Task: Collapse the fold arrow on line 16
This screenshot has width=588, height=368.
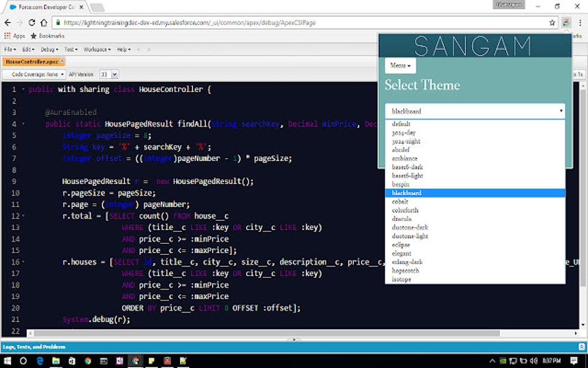Action: click(x=23, y=262)
